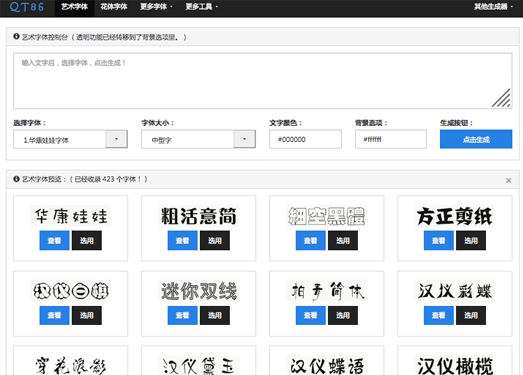Click the 迷你双线 font preview image
Viewport: 523px width, 375px height.
tap(199, 291)
